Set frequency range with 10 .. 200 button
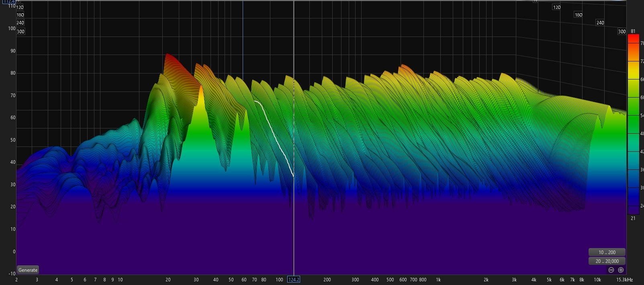 (x=607, y=252)
